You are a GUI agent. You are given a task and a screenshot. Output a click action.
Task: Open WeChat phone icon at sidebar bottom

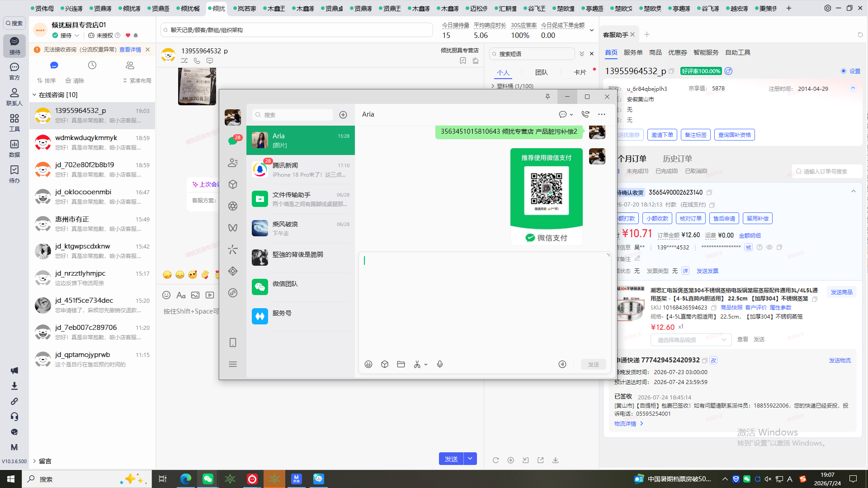pos(233,343)
